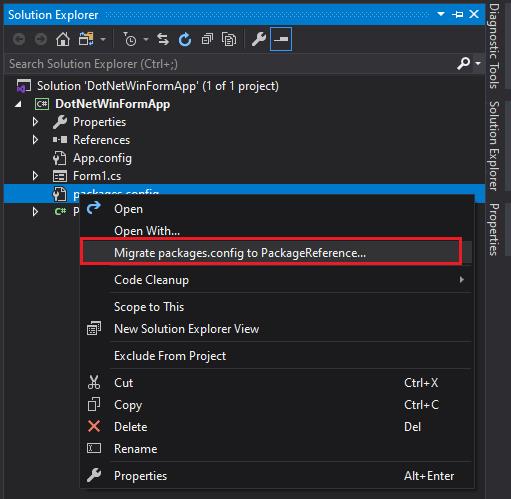Screen dimensions: 511x499
Task: Click the Sync with Active Document icon
Action: click(x=163, y=40)
